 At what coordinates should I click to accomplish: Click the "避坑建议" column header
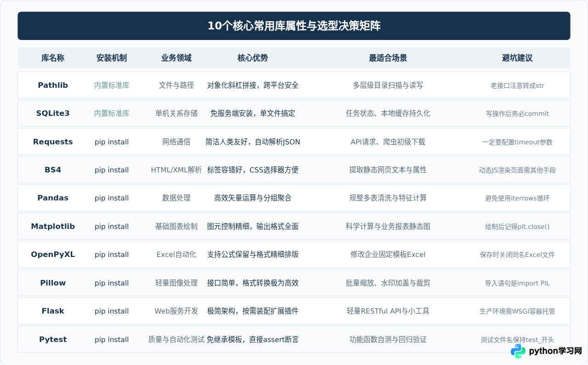tap(517, 58)
